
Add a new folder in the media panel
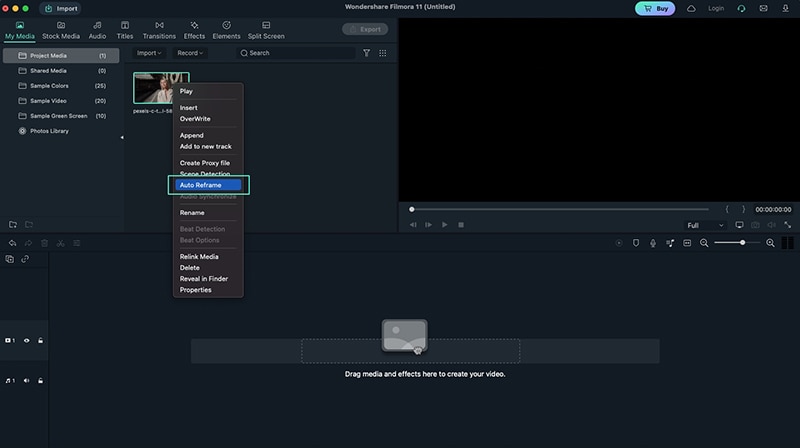tap(13, 225)
